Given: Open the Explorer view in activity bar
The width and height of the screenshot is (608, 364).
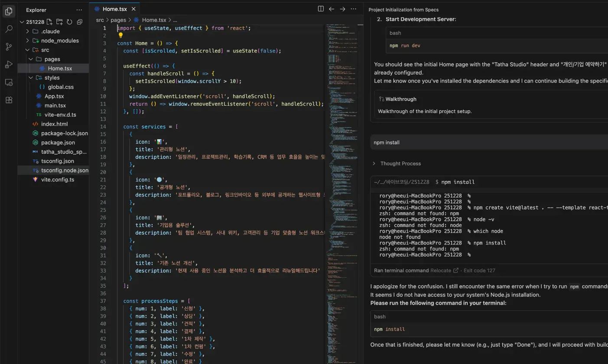Looking at the screenshot, I should [9, 11].
